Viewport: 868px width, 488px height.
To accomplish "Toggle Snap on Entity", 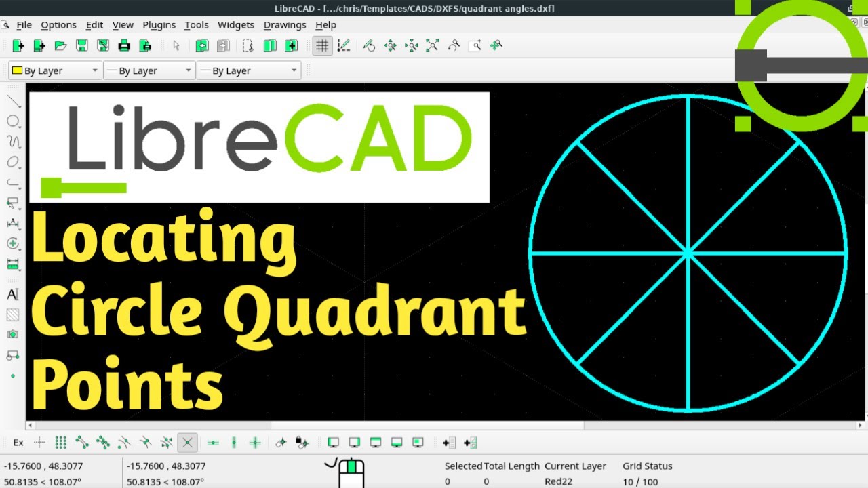I will (103, 443).
